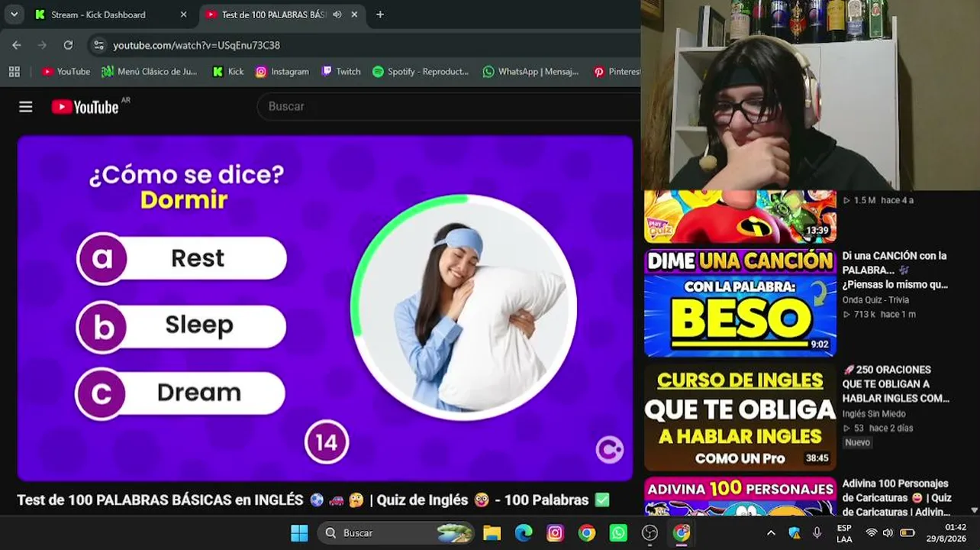Open the WhatsApp | Mensaj... bookmark

(530, 71)
